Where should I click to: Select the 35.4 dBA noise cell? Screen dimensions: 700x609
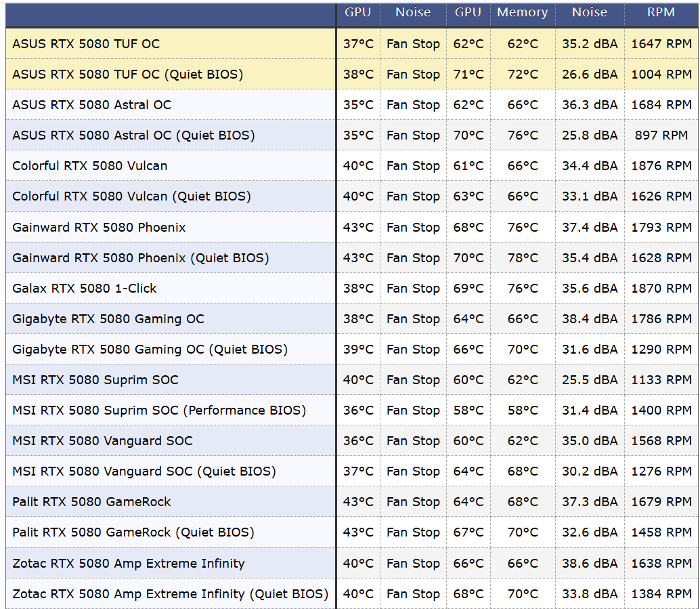pyautogui.click(x=590, y=258)
